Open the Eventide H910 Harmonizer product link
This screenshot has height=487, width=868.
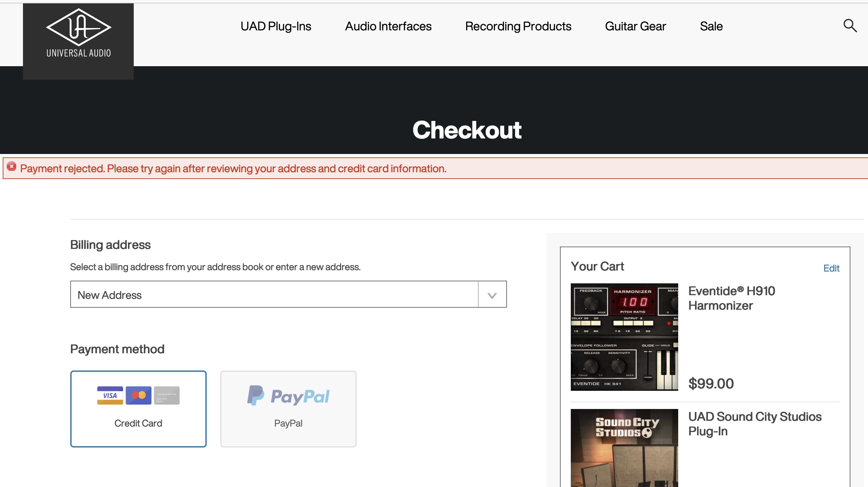pos(732,298)
